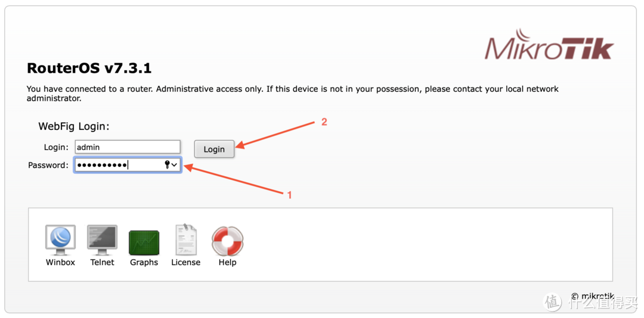The width and height of the screenshot is (644, 318).
Task: Open the Winbox globe monitor icon
Action: [60, 240]
